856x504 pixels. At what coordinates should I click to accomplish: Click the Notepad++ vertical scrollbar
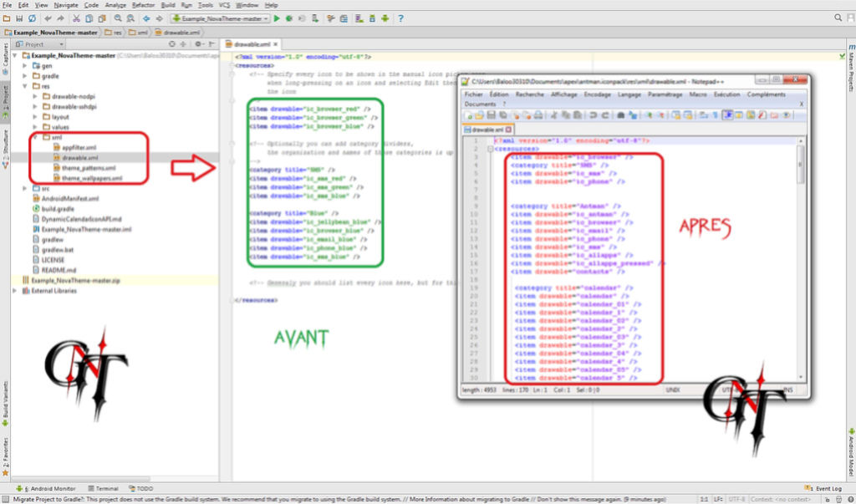tap(801, 259)
